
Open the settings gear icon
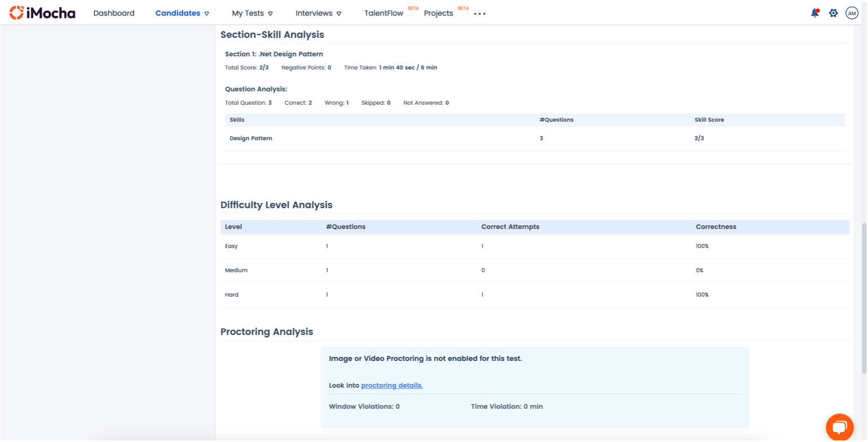tap(833, 13)
